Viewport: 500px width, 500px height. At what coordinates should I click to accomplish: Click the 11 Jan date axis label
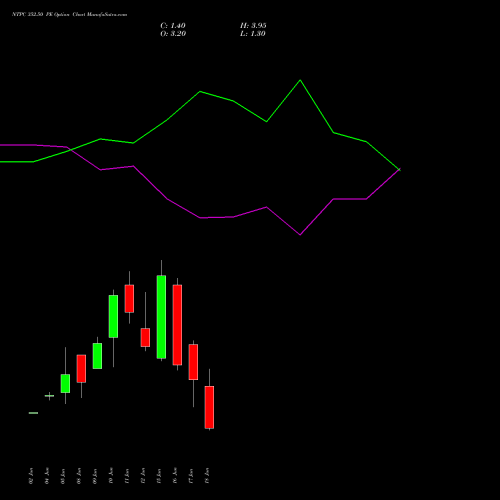[127, 476]
